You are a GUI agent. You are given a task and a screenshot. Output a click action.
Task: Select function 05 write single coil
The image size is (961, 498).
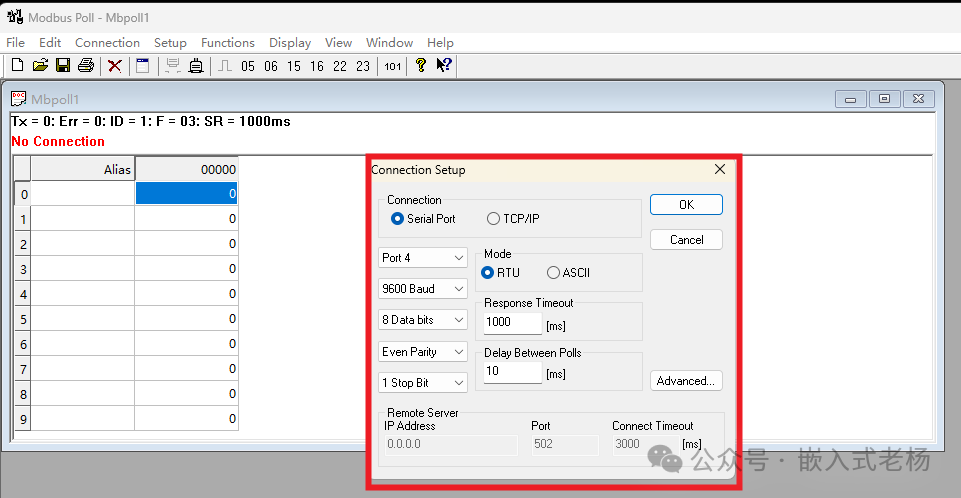click(x=248, y=66)
